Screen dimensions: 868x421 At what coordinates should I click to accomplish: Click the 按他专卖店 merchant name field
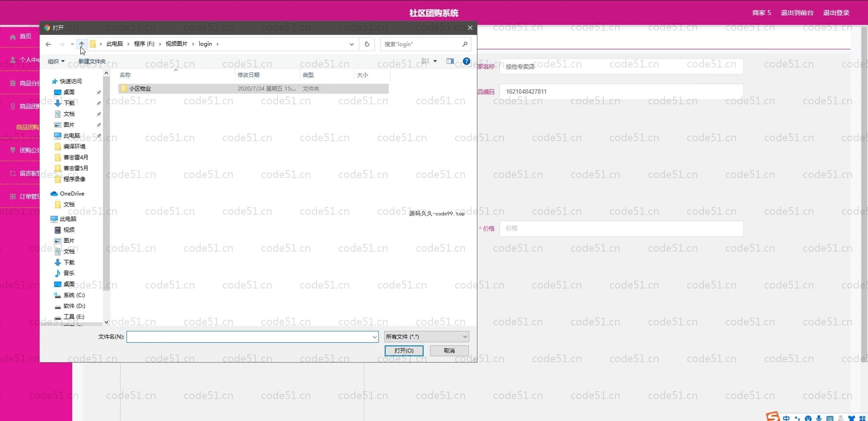(x=621, y=66)
